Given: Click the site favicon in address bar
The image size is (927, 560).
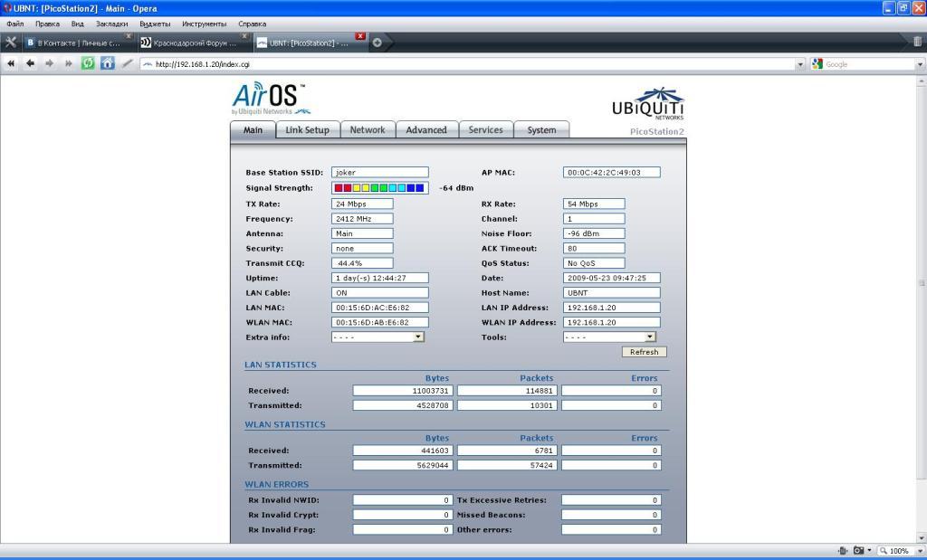Looking at the screenshot, I should [x=148, y=64].
